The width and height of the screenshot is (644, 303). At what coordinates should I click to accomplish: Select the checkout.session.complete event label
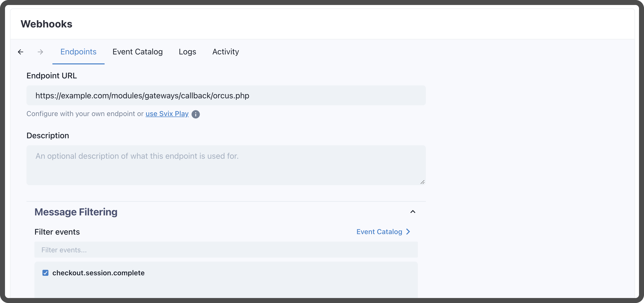[x=98, y=273]
